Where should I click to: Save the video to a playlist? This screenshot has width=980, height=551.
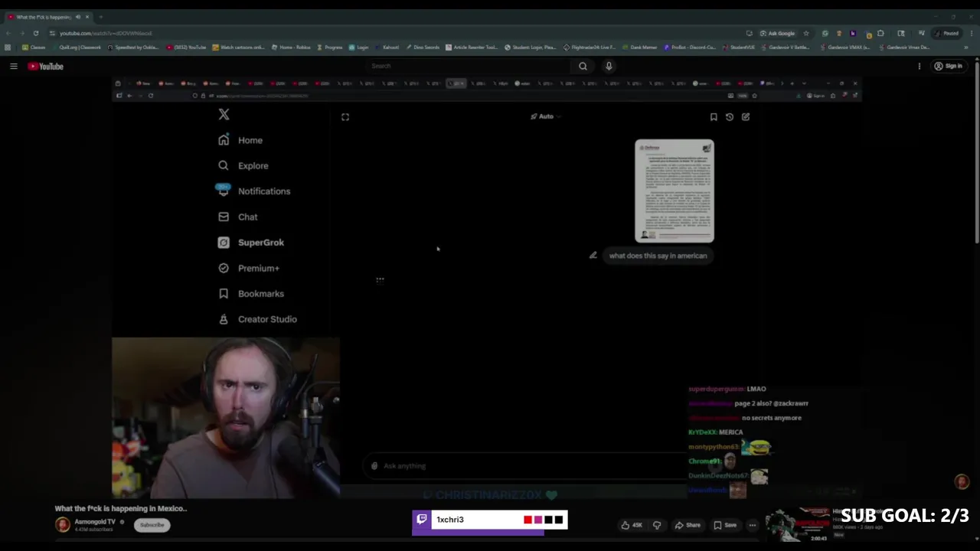[x=724, y=525]
